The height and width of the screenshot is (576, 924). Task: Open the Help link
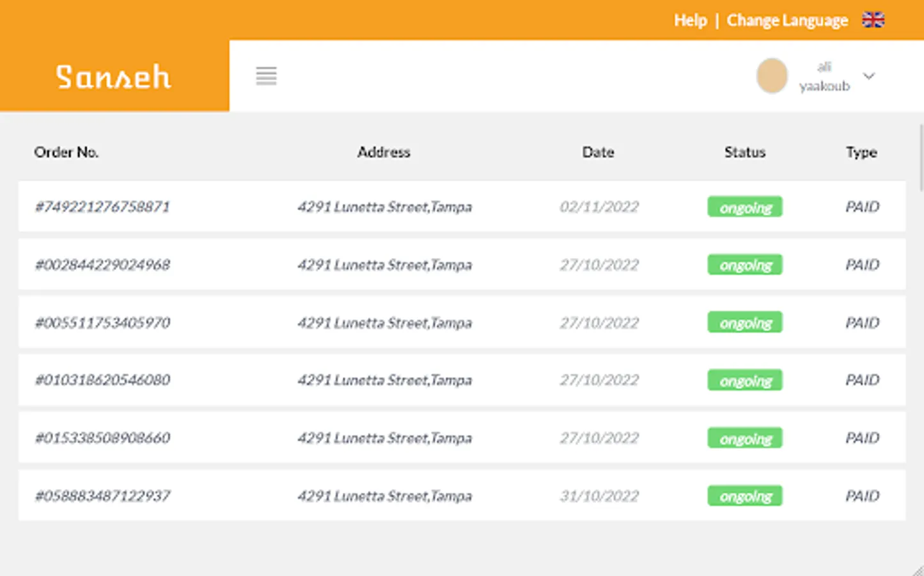click(690, 20)
